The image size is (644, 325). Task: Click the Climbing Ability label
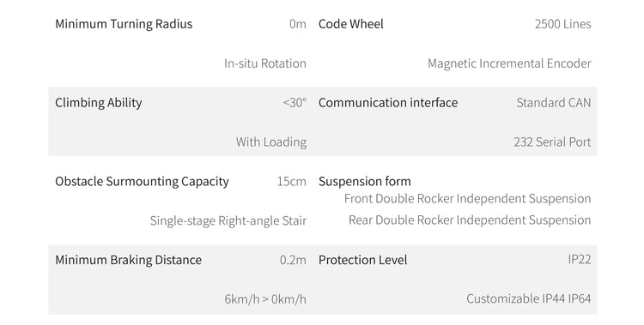click(x=99, y=103)
